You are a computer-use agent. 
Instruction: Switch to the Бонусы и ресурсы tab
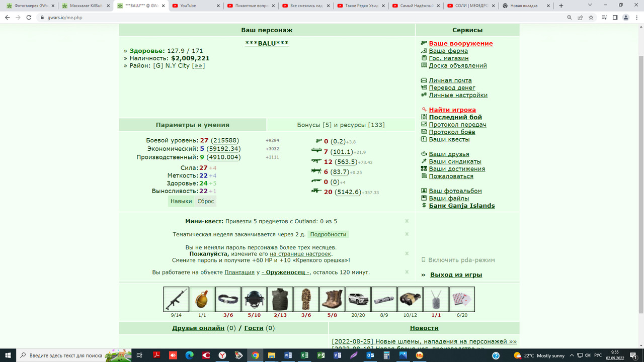[x=341, y=125]
